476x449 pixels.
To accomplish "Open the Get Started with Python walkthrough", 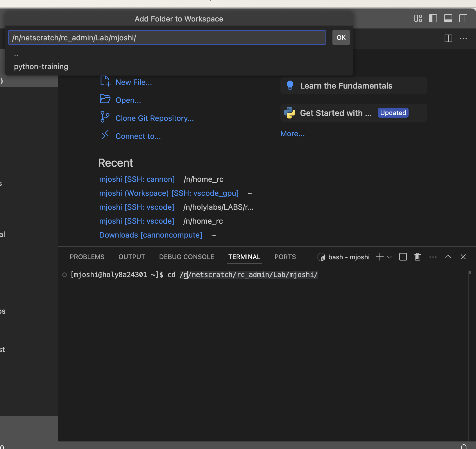I will click(336, 113).
